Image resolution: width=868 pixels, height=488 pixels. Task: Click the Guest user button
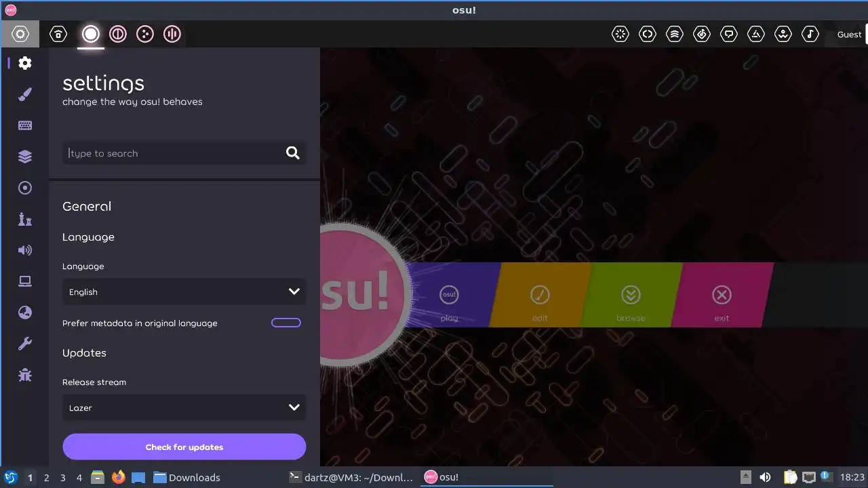pyautogui.click(x=849, y=34)
